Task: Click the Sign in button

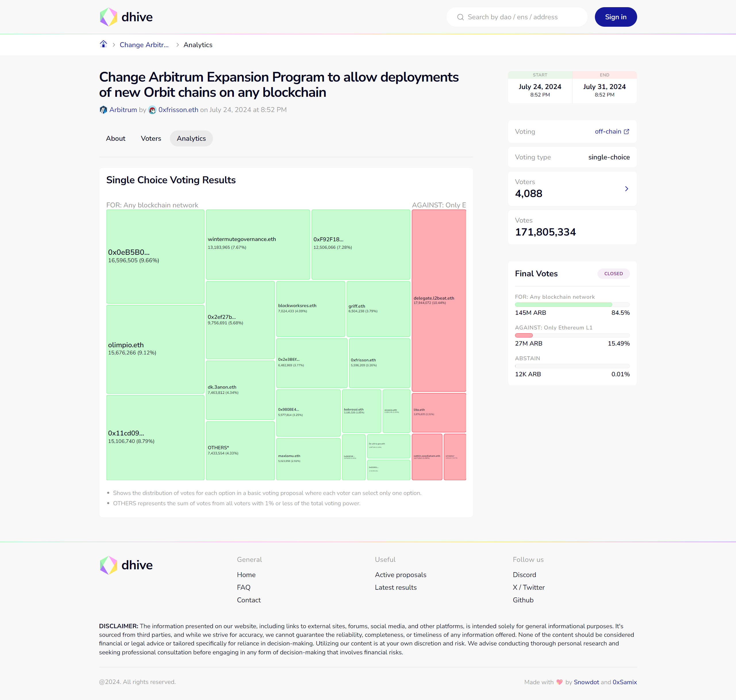Action: 616,17
